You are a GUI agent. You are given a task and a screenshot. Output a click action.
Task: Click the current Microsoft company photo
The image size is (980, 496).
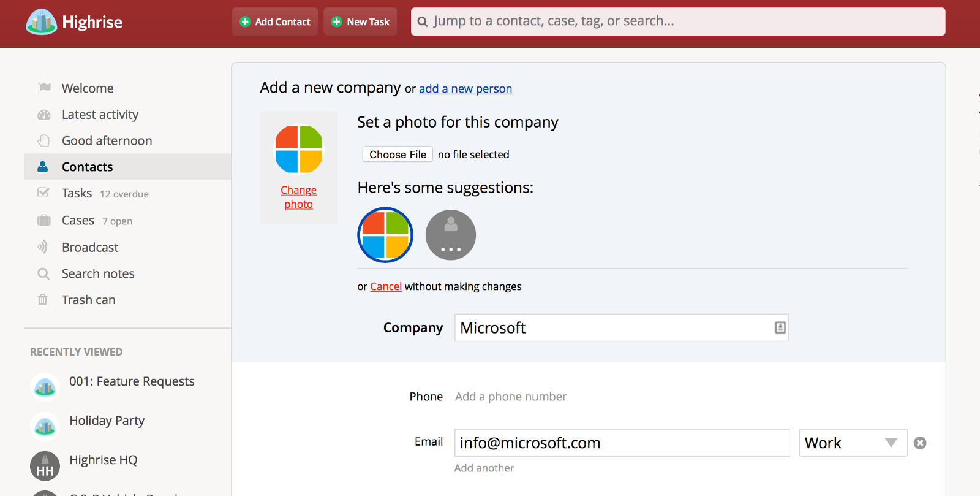[x=299, y=150]
